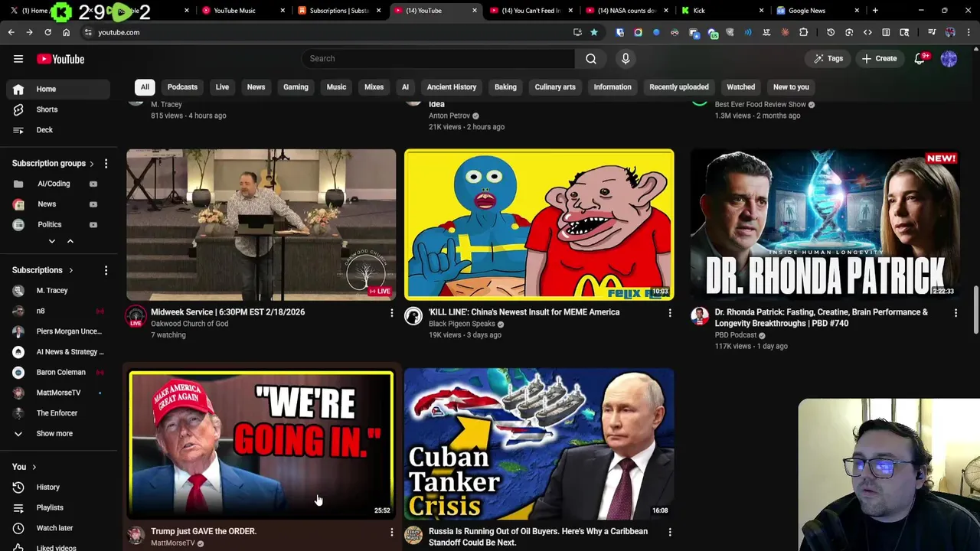Click the PBD Podcast channel avatar

pyautogui.click(x=699, y=315)
